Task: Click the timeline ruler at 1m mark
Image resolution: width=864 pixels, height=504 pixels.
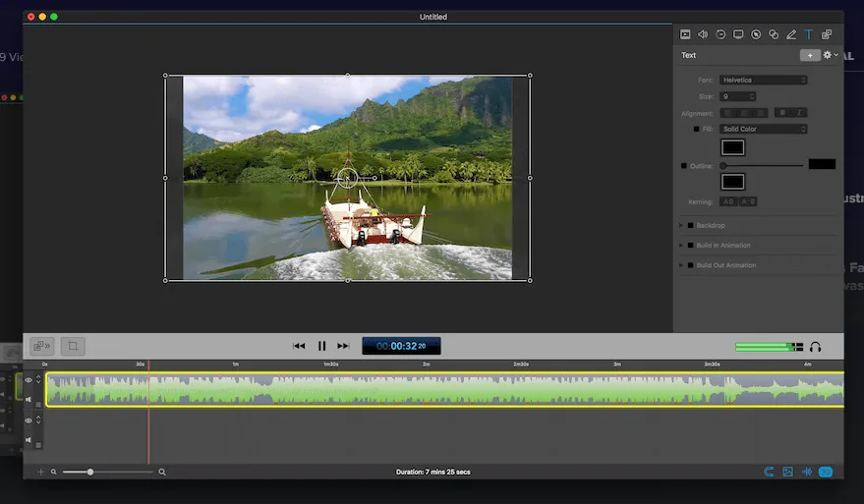Action: point(235,364)
